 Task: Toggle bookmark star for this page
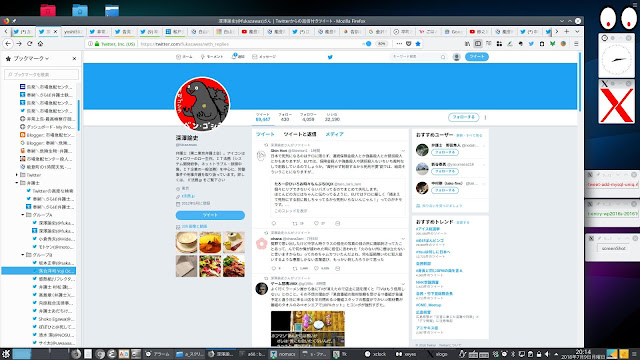point(418,44)
